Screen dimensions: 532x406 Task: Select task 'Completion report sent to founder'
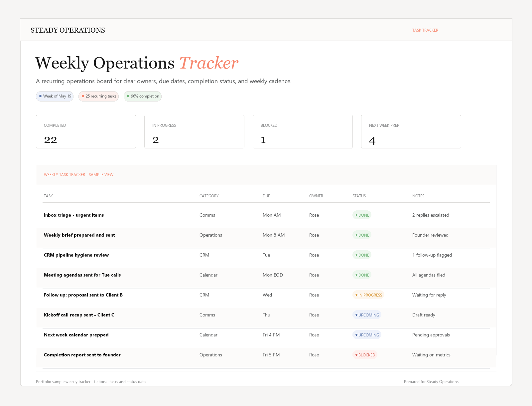tap(82, 355)
